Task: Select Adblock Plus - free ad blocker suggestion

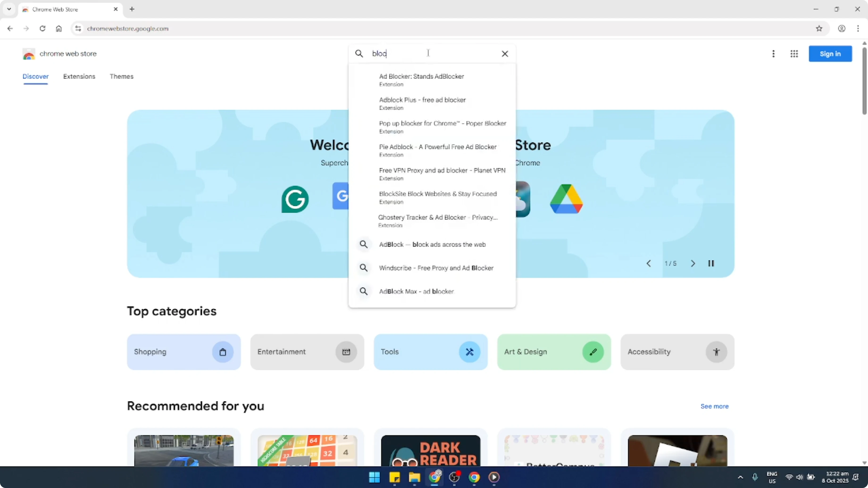Action: tap(432, 103)
